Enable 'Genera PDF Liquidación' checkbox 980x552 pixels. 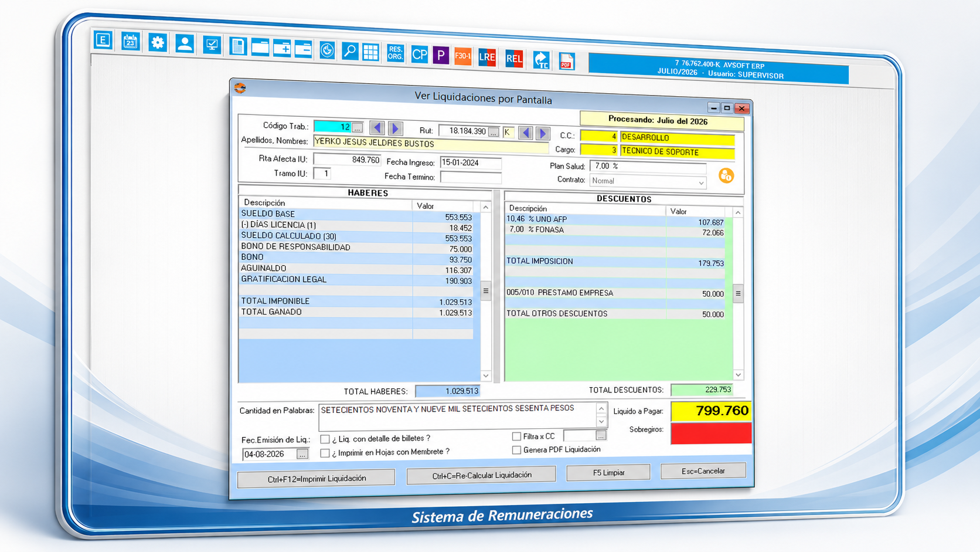[x=516, y=450]
